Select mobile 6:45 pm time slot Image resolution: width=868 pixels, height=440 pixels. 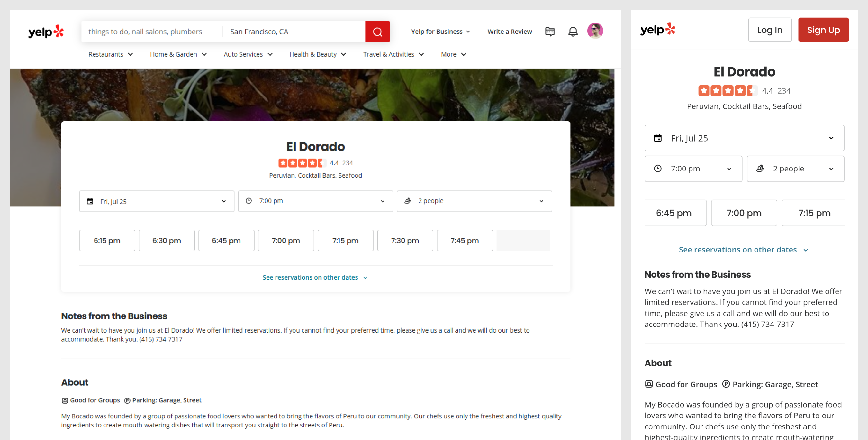[675, 213]
